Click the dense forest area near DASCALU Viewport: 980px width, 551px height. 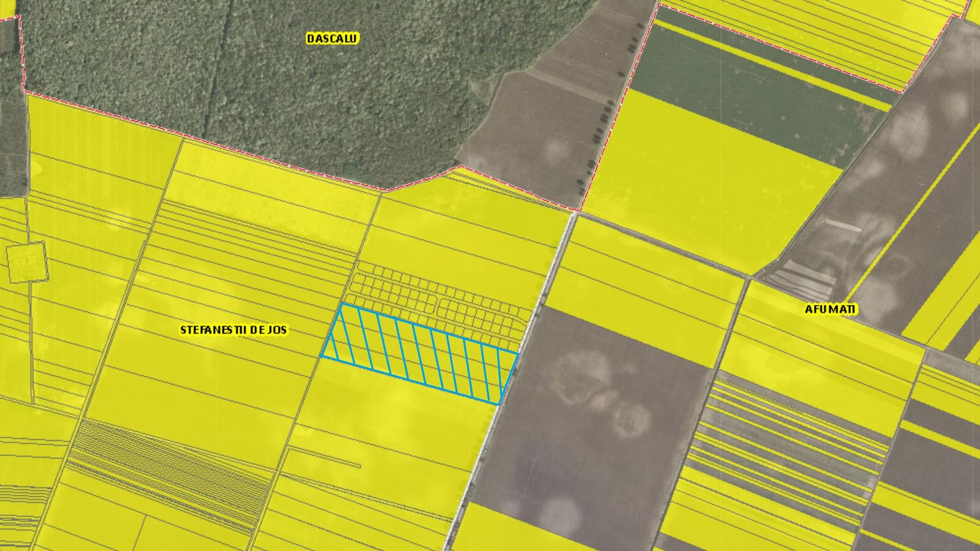pos(286,87)
